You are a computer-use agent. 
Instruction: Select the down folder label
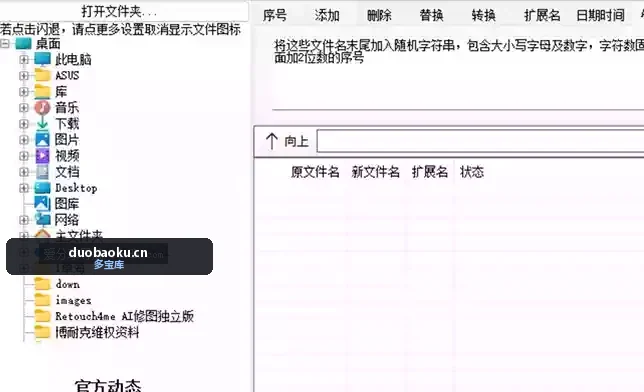[67, 284]
